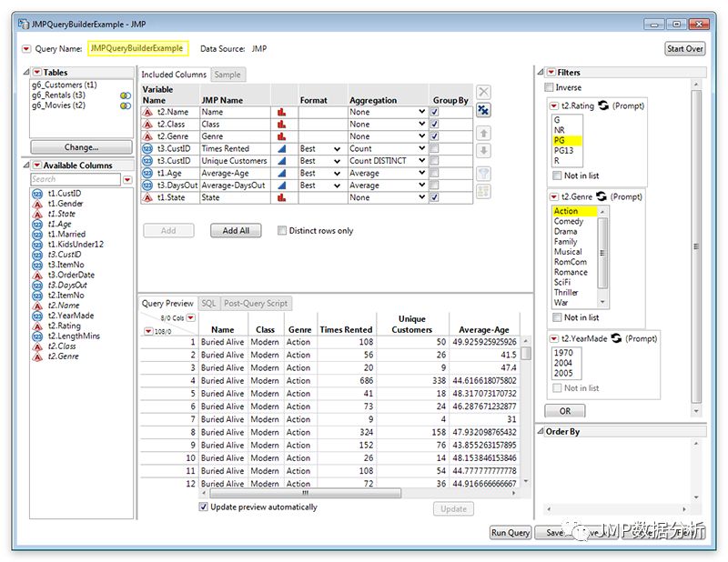Click red triangle menu for t2.Genre filter
Screen dimensions: 728x562
click(x=554, y=196)
